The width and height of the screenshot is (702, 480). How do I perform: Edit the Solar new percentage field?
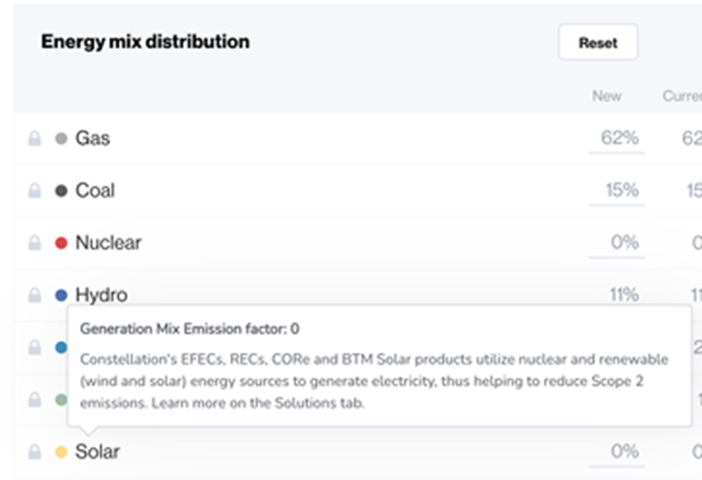tap(617, 452)
